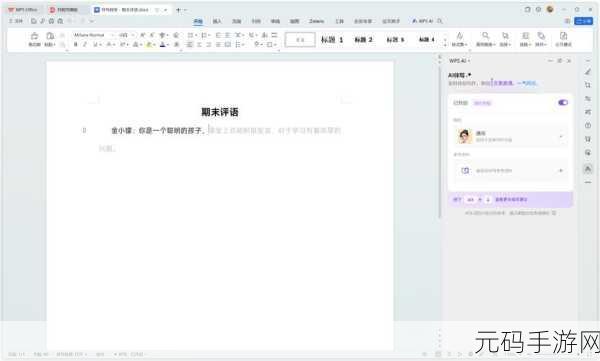This screenshot has height=361, width=600.
Task: Click the paragraph settings launcher in ribbon
Action: click(279, 50)
